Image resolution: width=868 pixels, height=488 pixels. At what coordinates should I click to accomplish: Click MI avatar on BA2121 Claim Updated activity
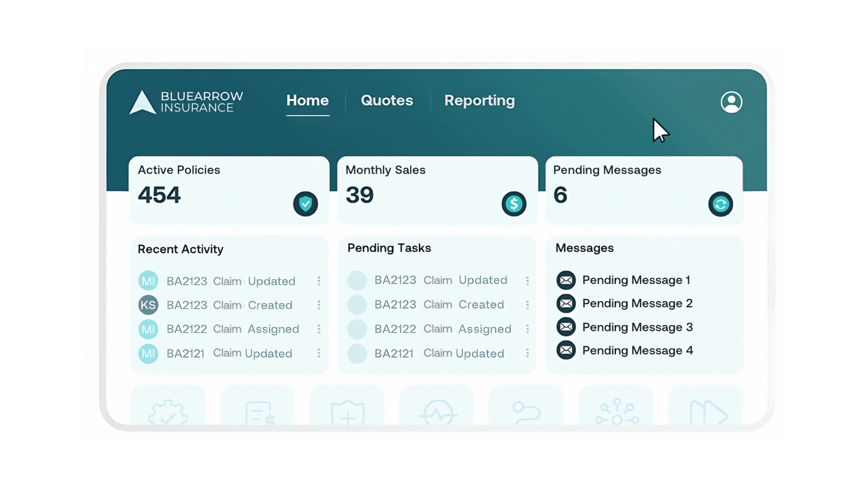148,353
